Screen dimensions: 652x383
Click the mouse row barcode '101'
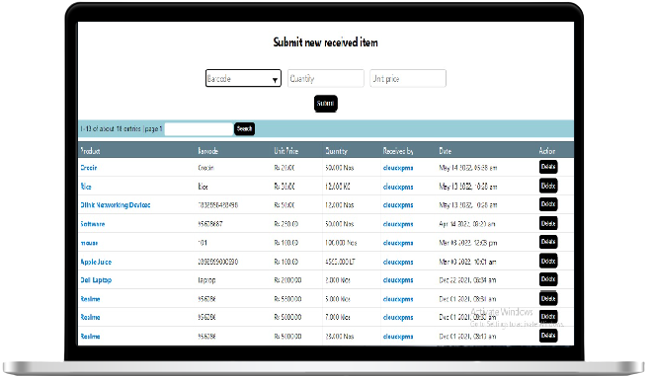pos(203,243)
